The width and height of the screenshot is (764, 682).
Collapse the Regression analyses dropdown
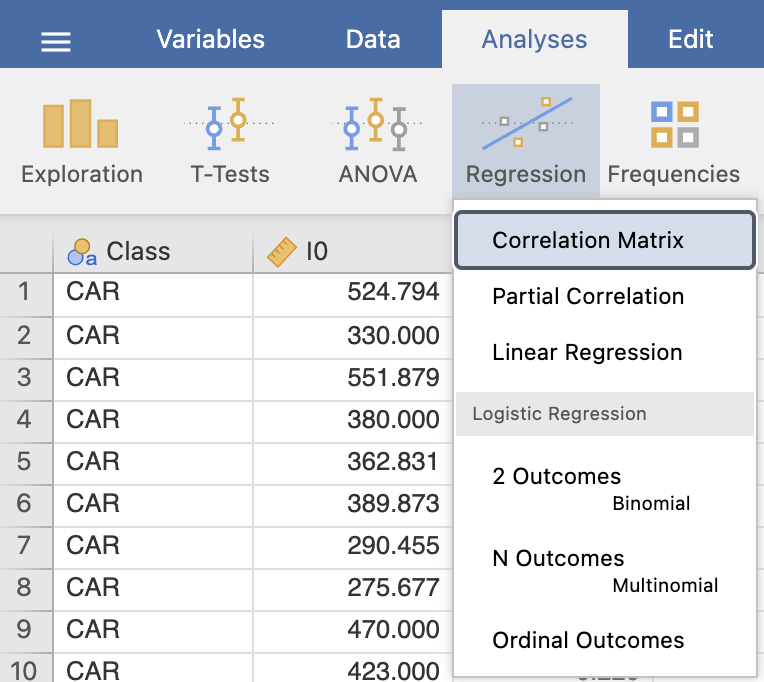coord(526,141)
